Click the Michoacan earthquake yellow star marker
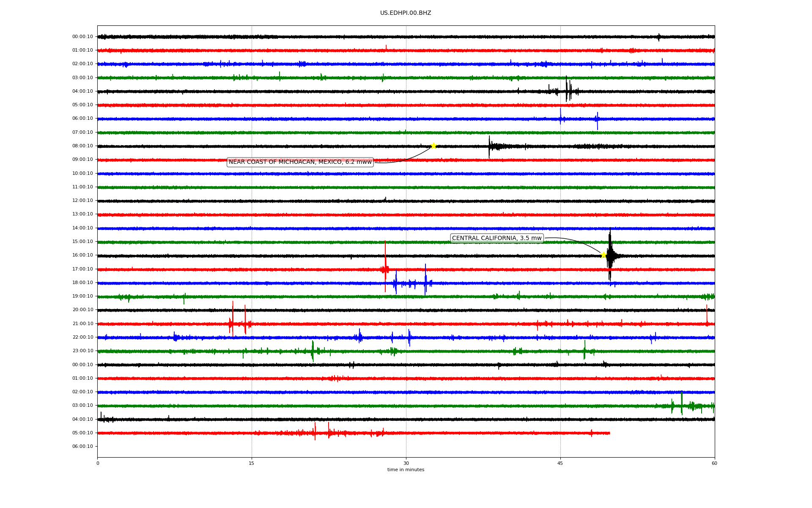Screen dimensions: 812x508 tap(433, 146)
